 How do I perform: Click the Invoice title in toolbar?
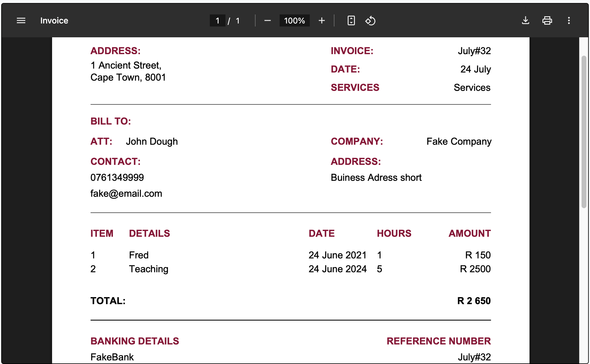click(x=54, y=20)
